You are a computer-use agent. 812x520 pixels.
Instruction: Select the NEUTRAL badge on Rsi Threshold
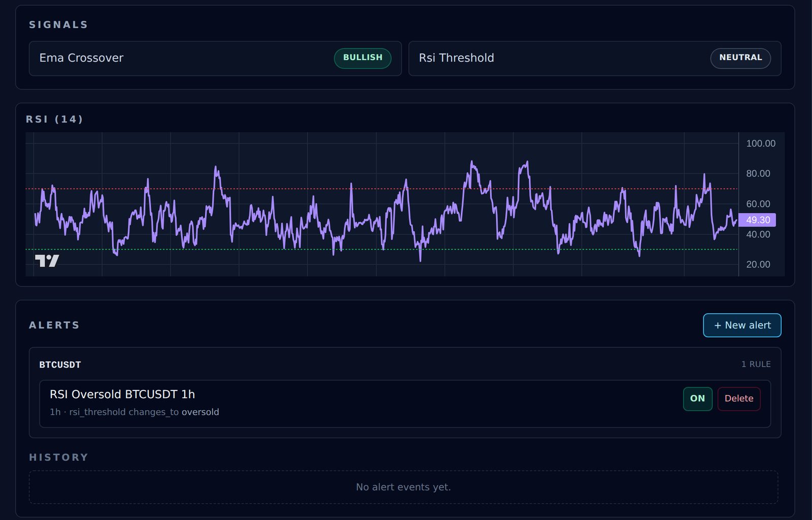pyautogui.click(x=740, y=58)
